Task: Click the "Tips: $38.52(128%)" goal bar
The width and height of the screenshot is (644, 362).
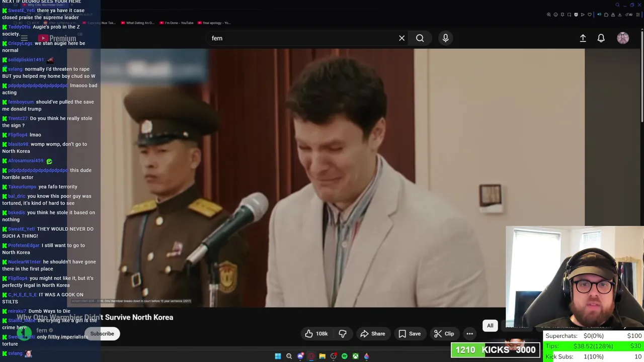Action: [593, 346]
